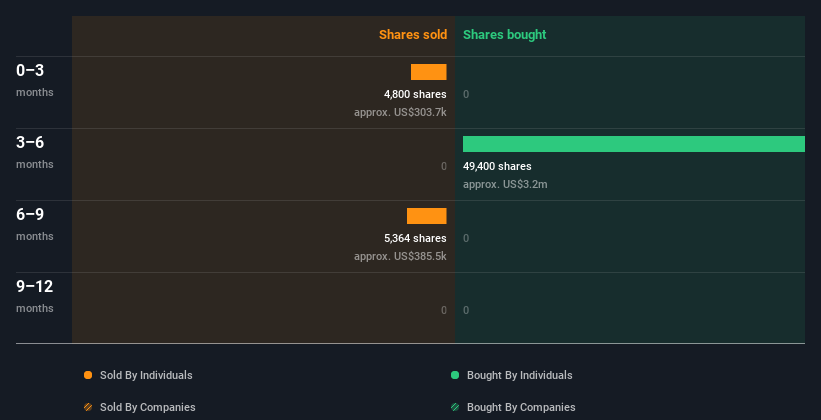The image size is (821, 420).
Task: Click the zero bought value in 6–9 months row
Action: (466, 238)
